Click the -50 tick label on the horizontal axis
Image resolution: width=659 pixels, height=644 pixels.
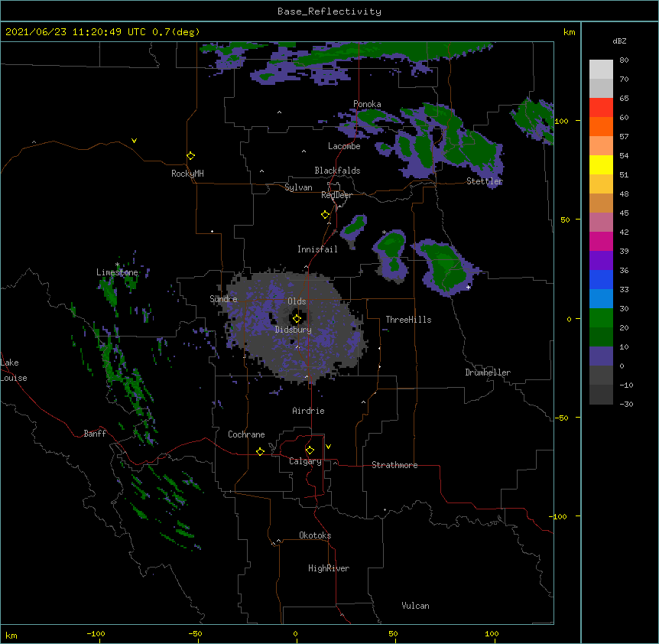click(x=196, y=633)
